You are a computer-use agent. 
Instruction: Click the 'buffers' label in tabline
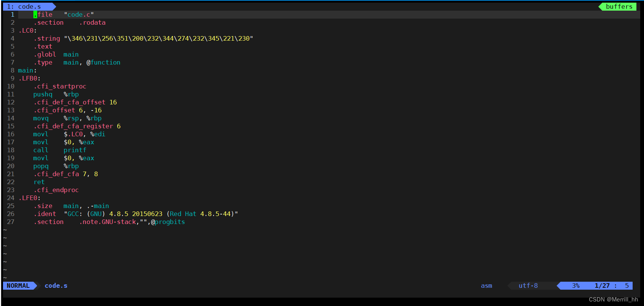pos(619,6)
